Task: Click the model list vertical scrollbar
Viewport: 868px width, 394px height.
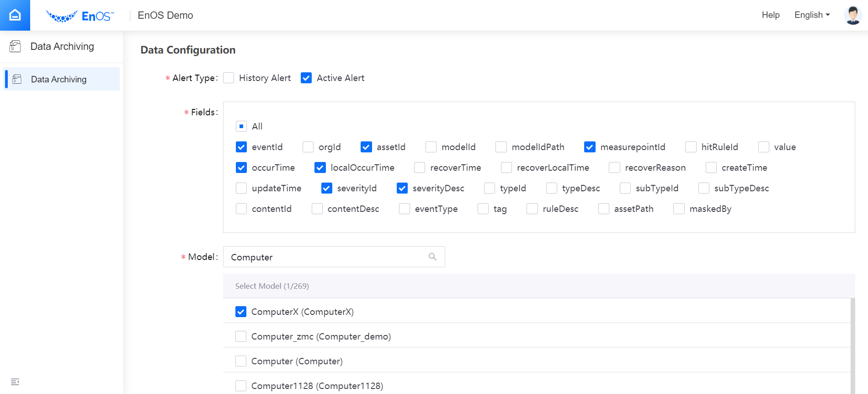Action: (x=852, y=345)
